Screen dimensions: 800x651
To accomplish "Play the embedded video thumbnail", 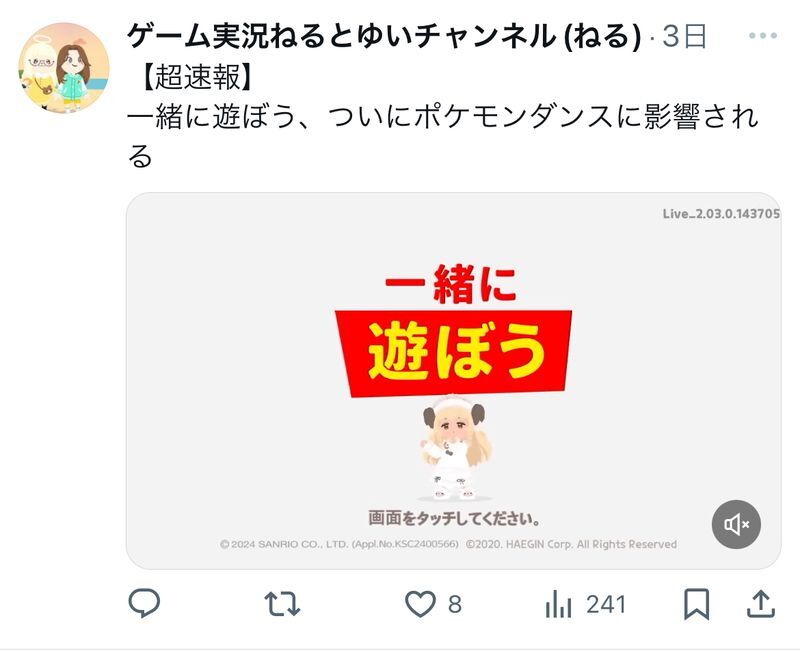I will pyautogui.click(x=454, y=381).
